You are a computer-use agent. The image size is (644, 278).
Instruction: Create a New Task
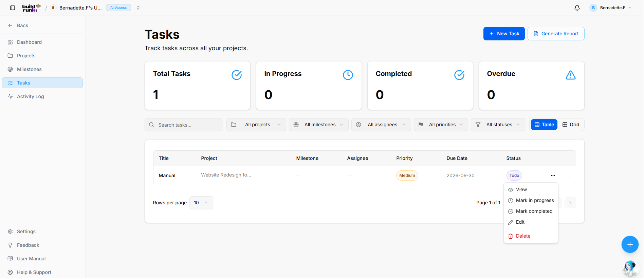point(504,34)
